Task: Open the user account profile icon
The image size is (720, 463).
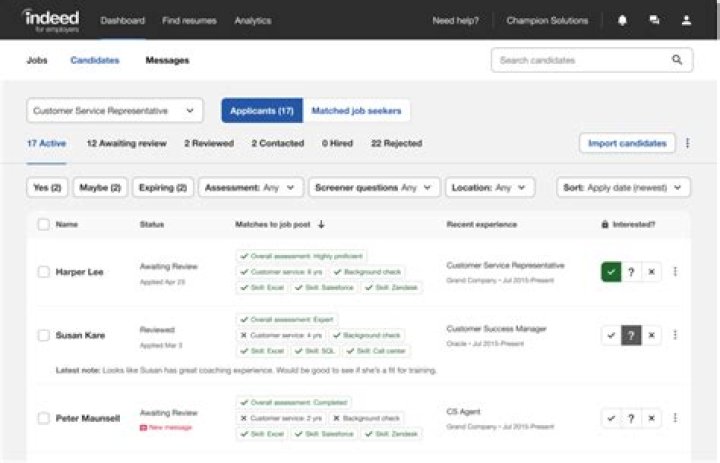Action: click(x=686, y=20)
